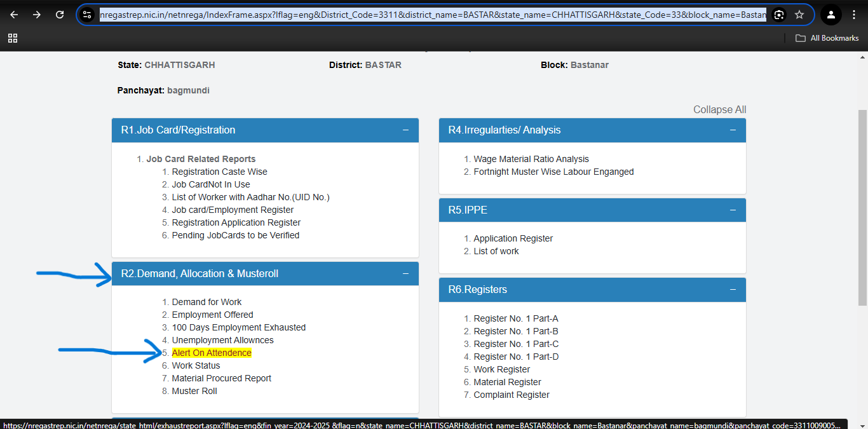Open Pending JobCards to be Verified
The image size is (868, 429).
tap(236, 235)
